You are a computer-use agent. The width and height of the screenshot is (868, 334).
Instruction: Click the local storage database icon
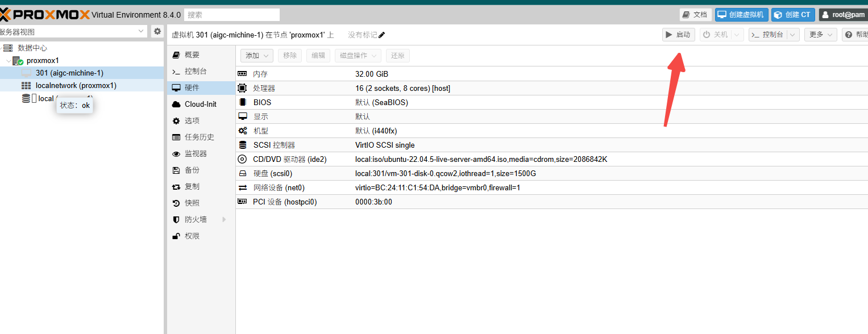point(26,98)
